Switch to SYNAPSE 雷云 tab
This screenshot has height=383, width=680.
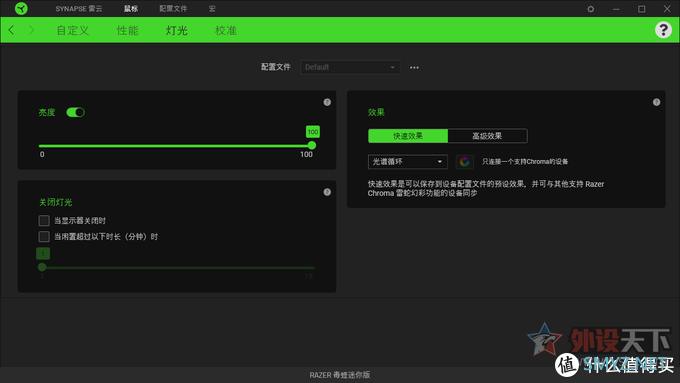(x=78, y=9)
